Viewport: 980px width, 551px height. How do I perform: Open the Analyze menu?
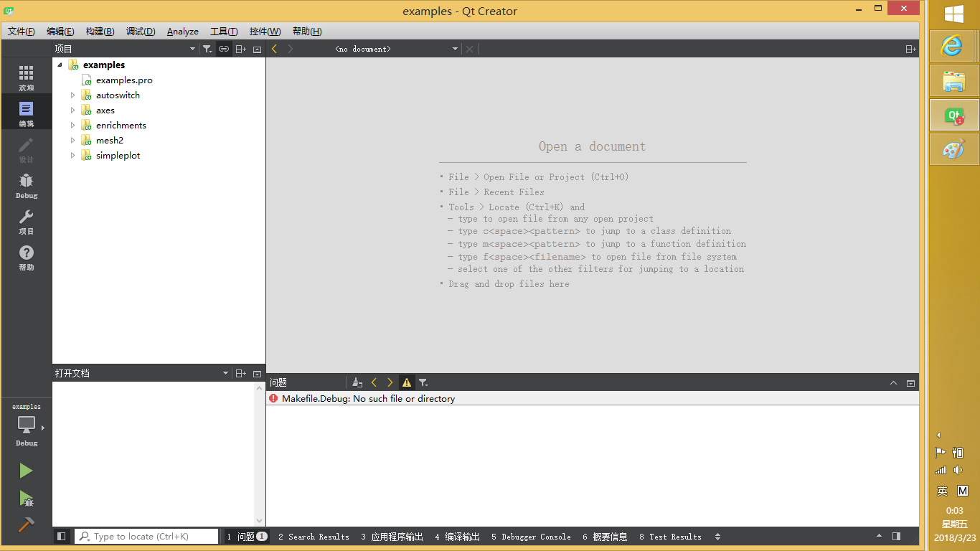[183, 32]
